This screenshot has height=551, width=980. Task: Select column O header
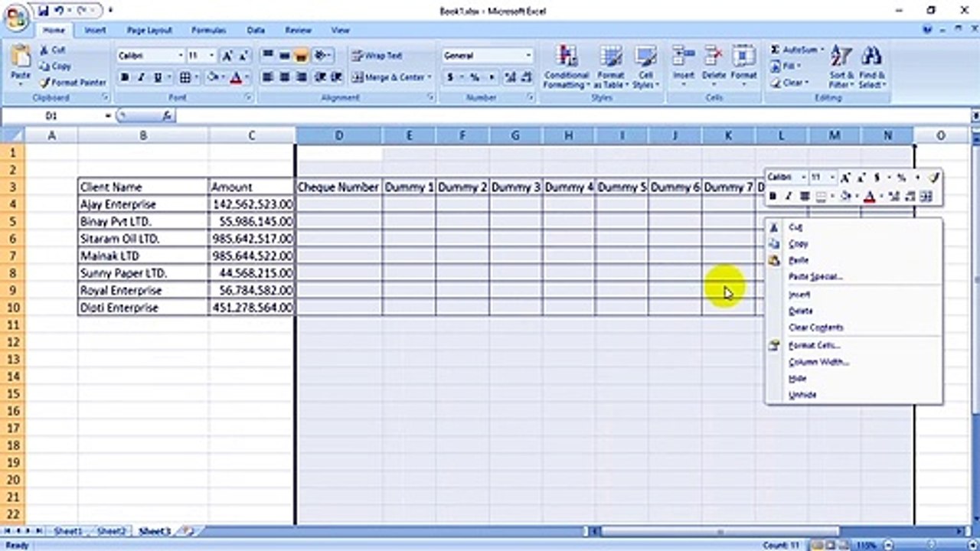[941, 135]
